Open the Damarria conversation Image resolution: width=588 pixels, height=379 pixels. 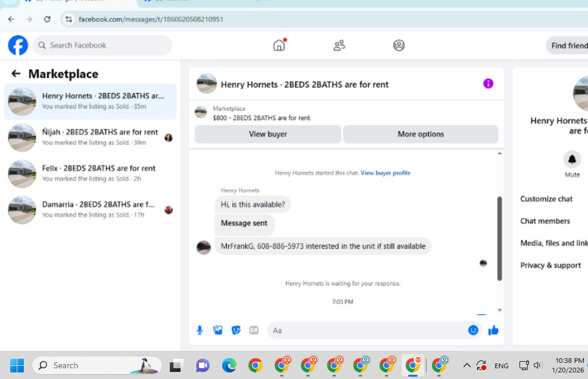coord(91,209)
